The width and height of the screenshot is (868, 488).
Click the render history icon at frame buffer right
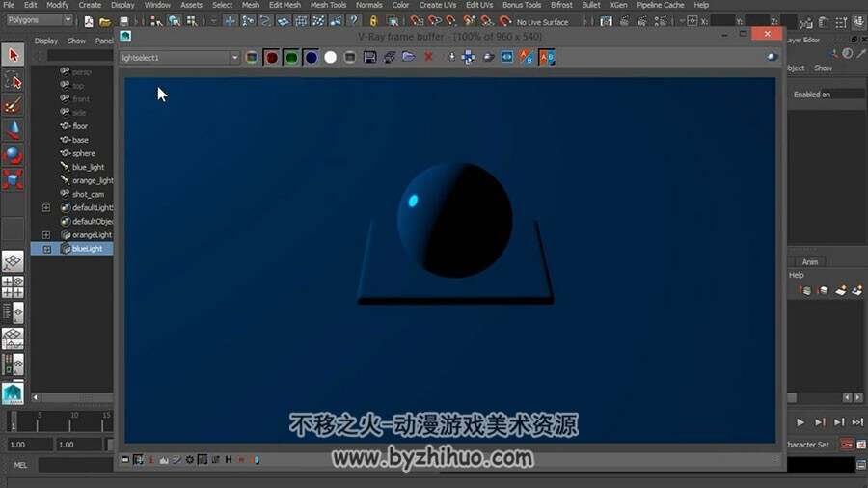point(773,57)
